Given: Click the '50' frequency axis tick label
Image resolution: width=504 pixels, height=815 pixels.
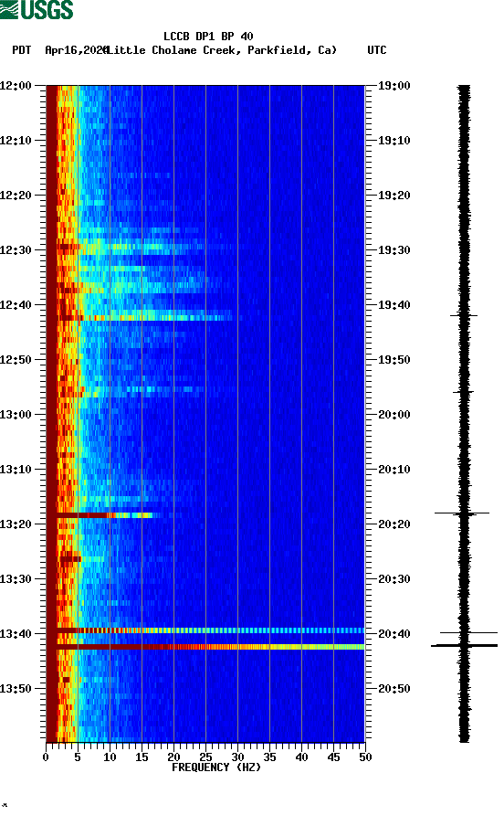Looking at the screenshot, I should [365, 757].
